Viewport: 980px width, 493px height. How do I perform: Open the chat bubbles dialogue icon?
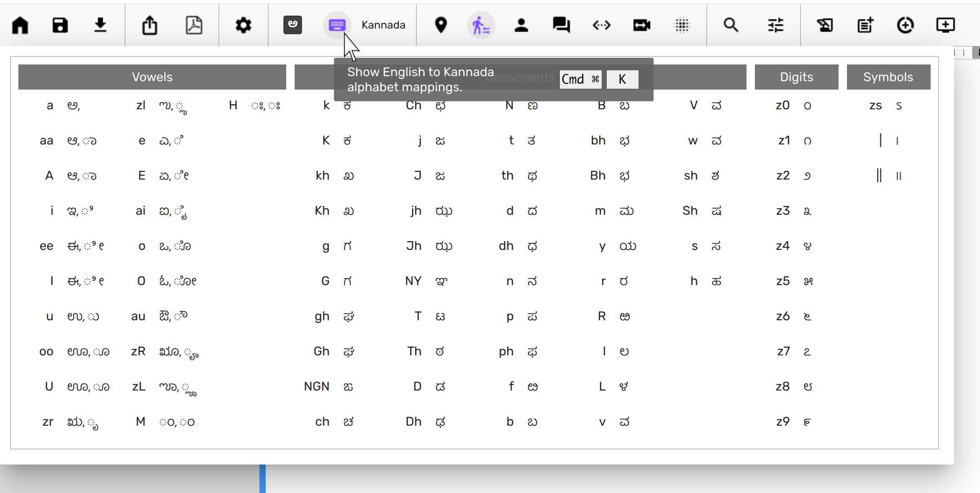click(x=561, y=25)
